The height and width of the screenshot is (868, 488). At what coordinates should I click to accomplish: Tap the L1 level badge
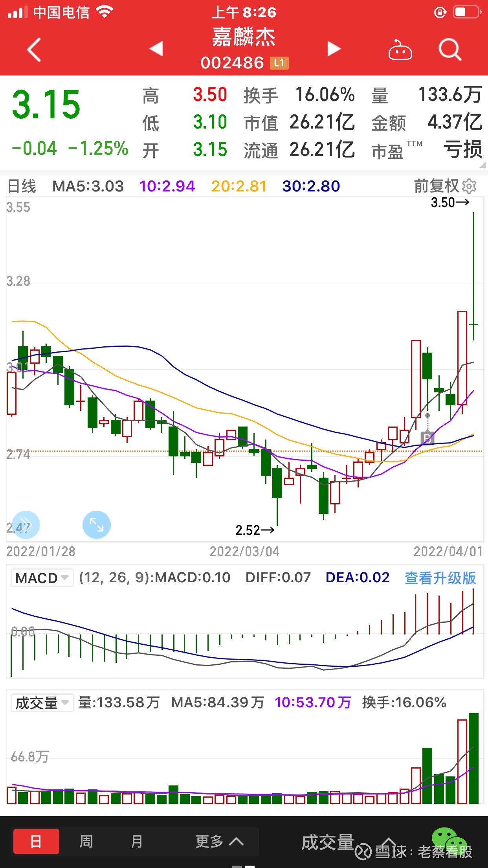(279, 63)
